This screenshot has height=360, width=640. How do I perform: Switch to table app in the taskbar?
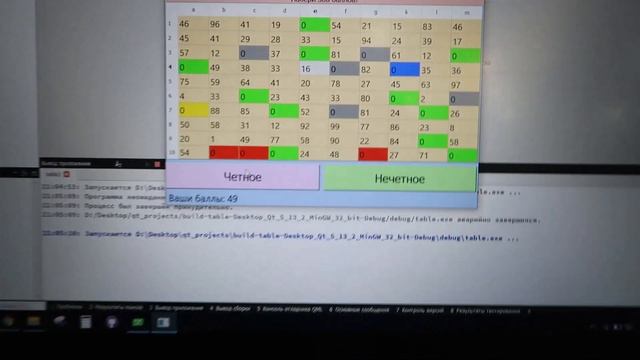pos(163,322)
